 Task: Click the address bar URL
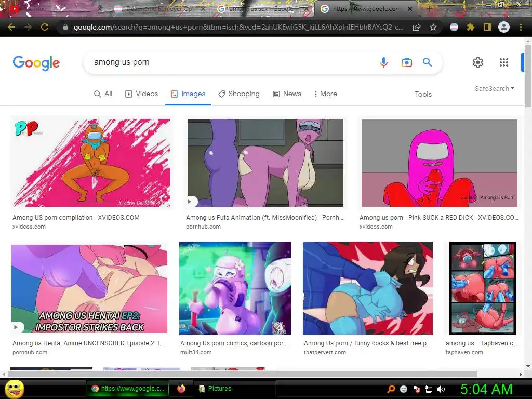238,27
